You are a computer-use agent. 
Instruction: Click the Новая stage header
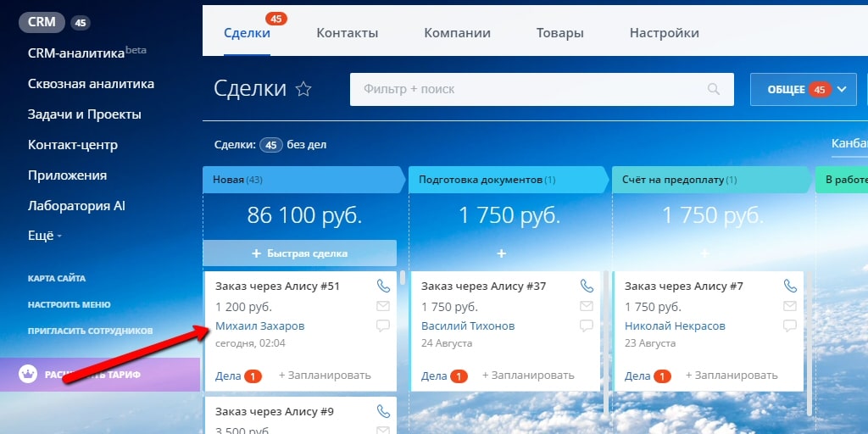tap(303, 180)
